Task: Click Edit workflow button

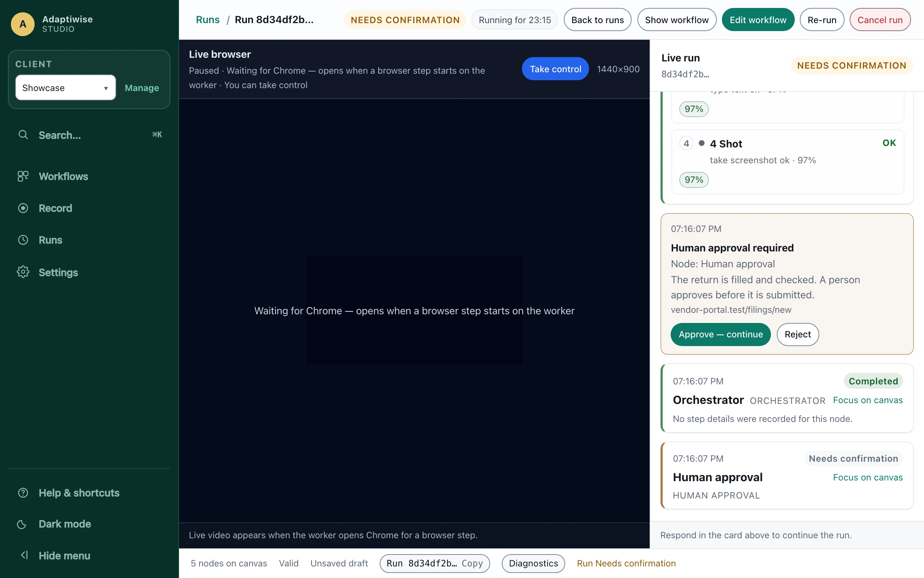Action: tap(758, 20)
